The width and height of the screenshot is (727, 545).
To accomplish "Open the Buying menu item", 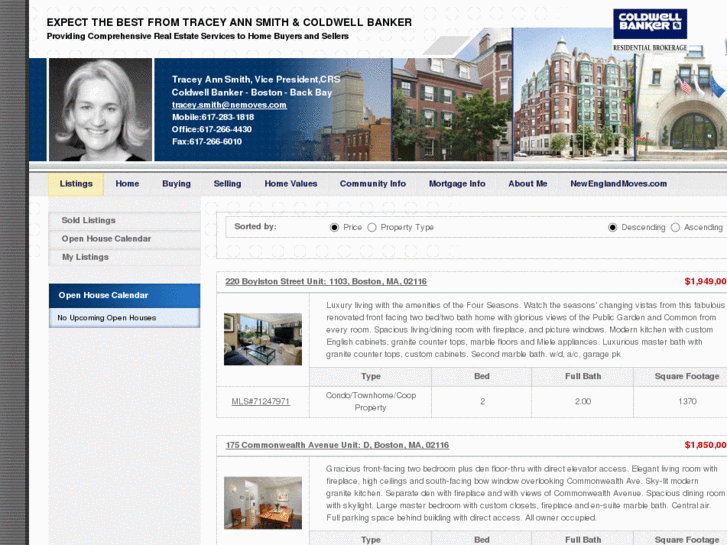I will [x=176, y=184].
